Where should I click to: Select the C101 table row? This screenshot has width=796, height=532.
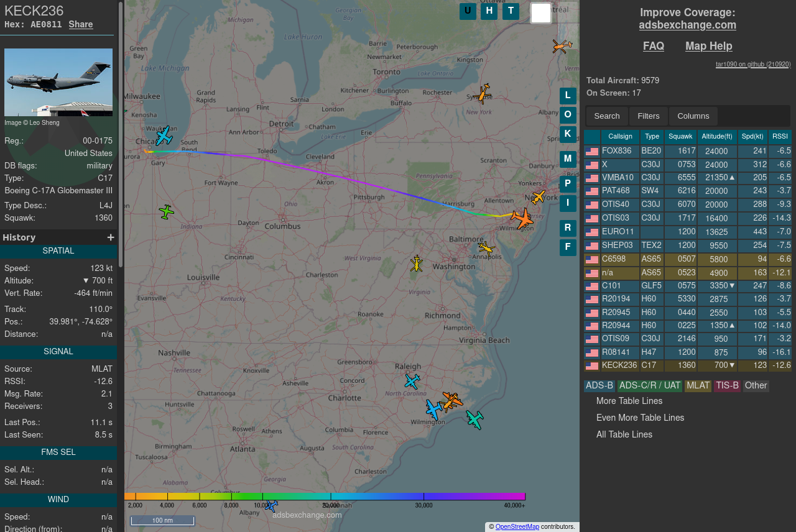688,286
